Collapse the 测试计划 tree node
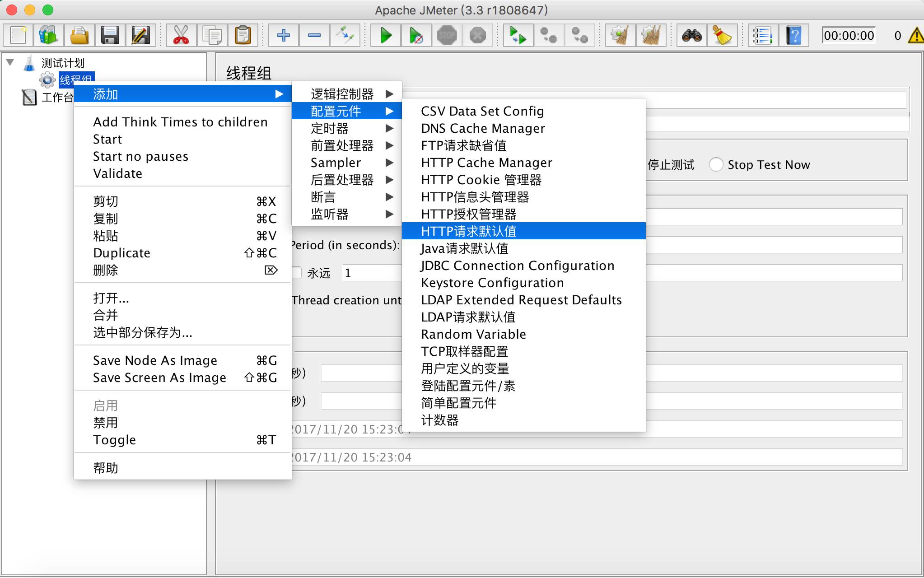924x578 pixels. pyautogui.click(x=10, y=62)
